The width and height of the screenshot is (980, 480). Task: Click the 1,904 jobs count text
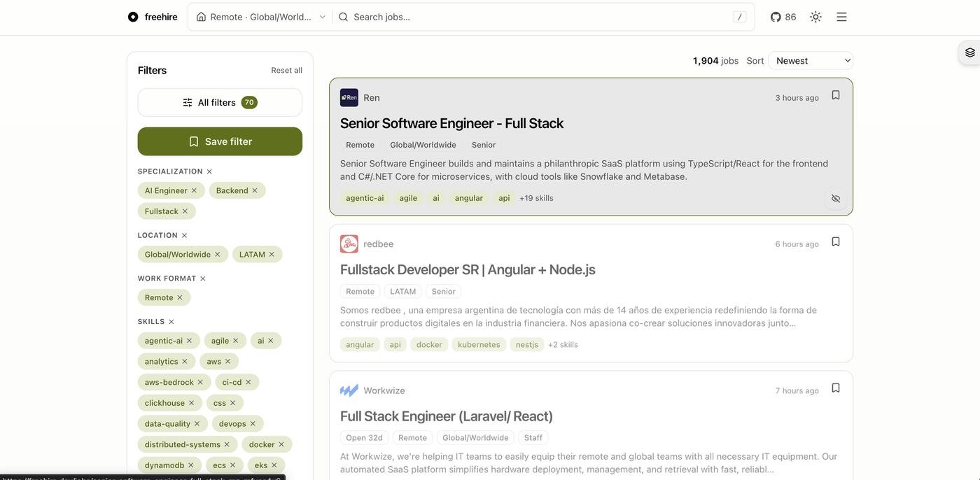pyautogui.click(x=716, y=61)
